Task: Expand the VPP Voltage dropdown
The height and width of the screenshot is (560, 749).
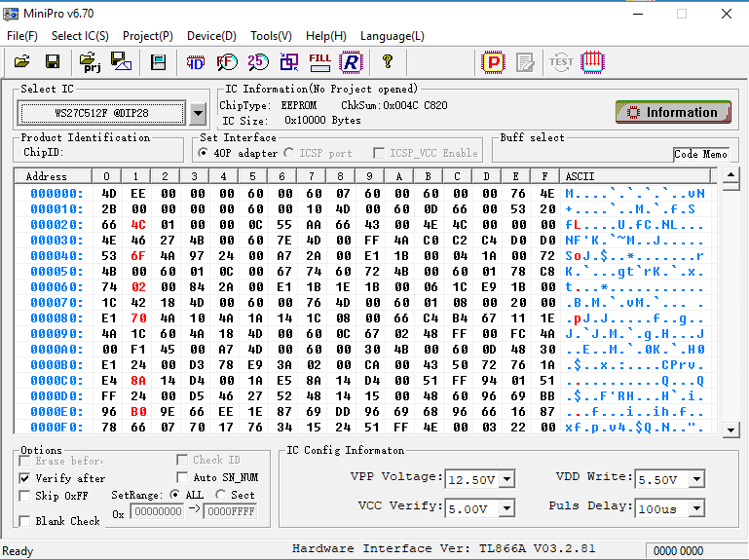Action: pos(506,479)
